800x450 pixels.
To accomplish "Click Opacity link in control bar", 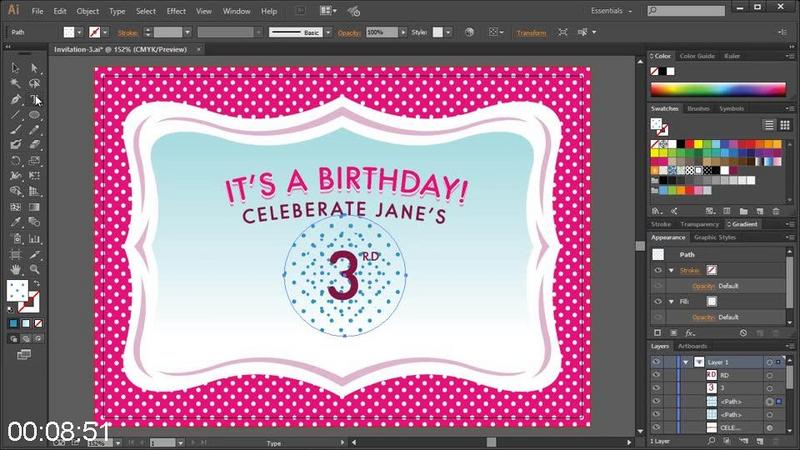I will [x=349, y=33].
